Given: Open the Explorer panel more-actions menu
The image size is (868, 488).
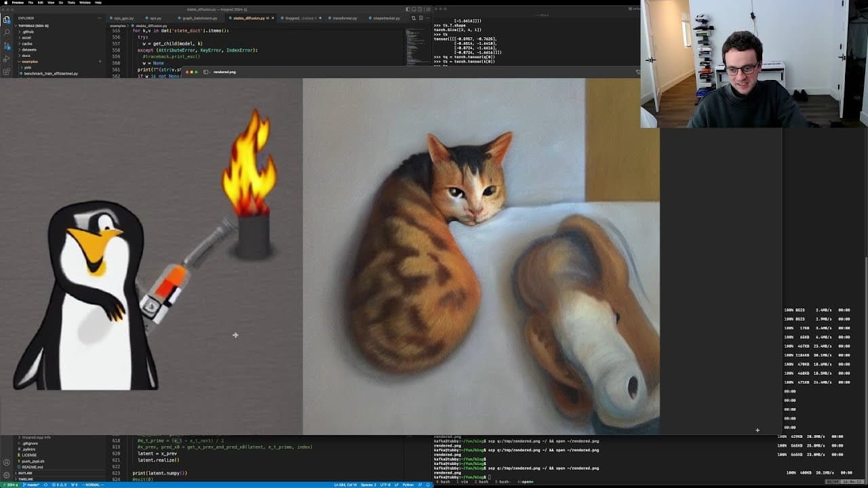Looking at the screenshot, I should coord(100,18).
